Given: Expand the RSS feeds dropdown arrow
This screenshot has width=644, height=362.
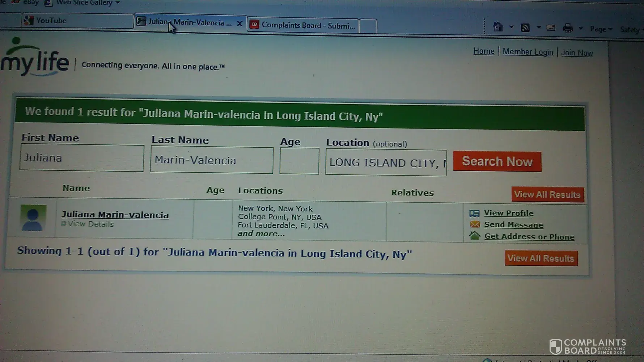Looking at the screenshot, I should coord(538,28).
